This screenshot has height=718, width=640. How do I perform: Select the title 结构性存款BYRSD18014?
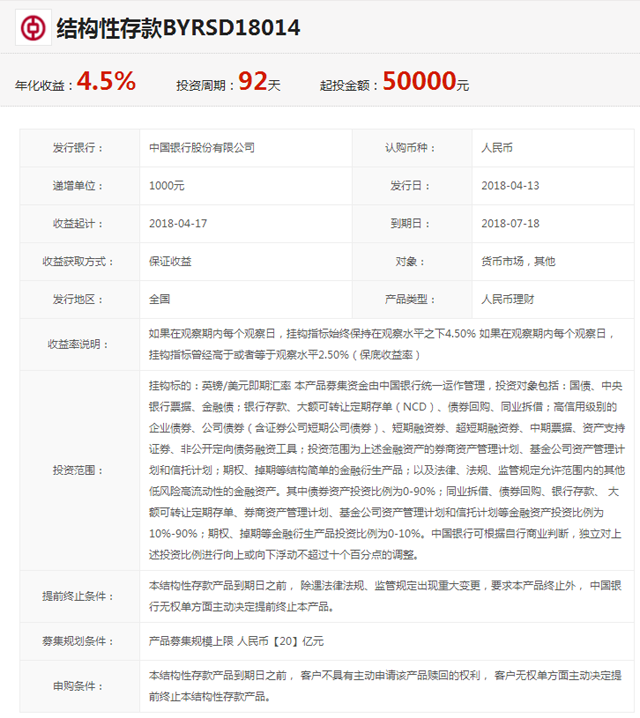click(178, 28)
